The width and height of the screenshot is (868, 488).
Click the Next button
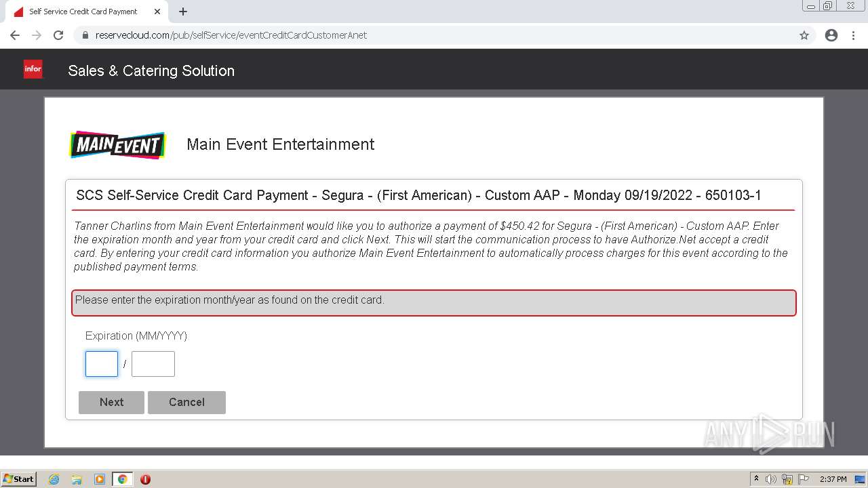click(x=111, y=402)
